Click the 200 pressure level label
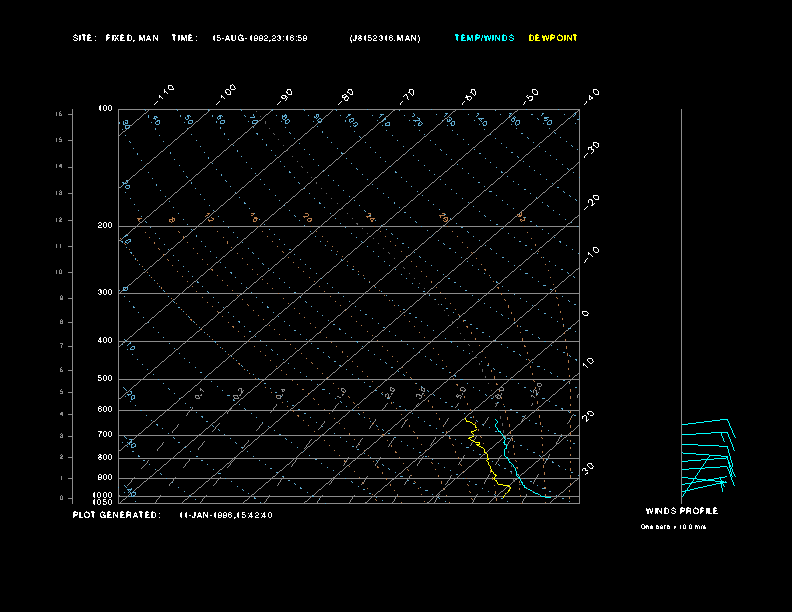 point(105,226)
